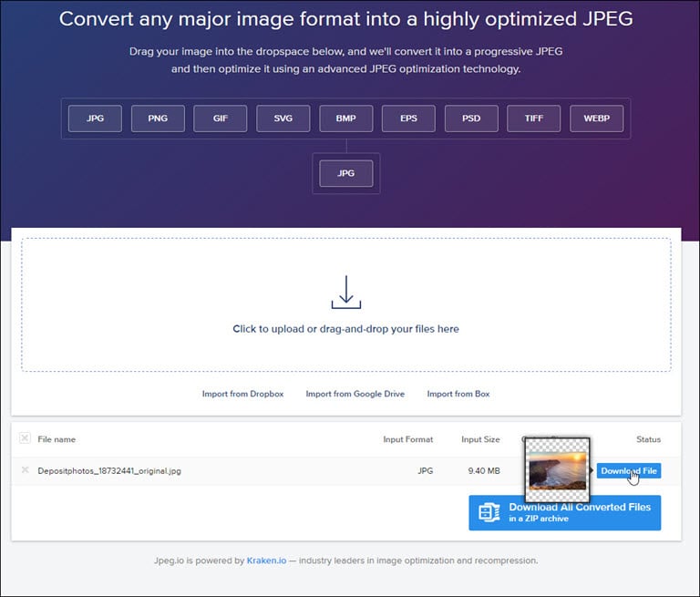Choose the SVG format button
The width and height of the screenshot is (700, 597).
pos(283,118)
